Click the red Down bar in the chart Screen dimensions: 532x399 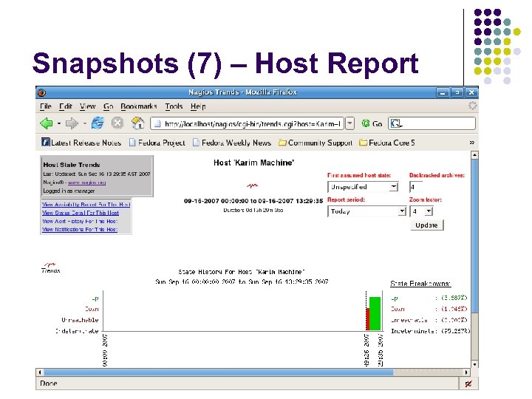click(x=367, y=319)
